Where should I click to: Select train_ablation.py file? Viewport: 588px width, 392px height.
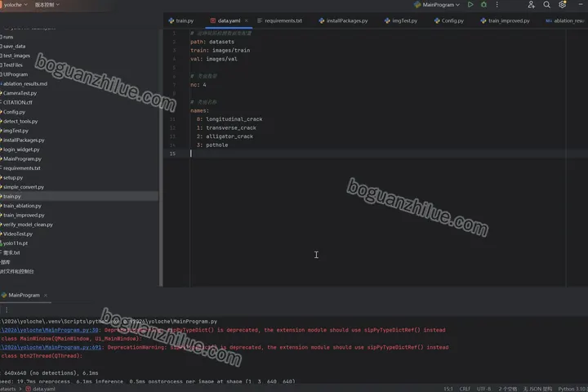point(21,206)
